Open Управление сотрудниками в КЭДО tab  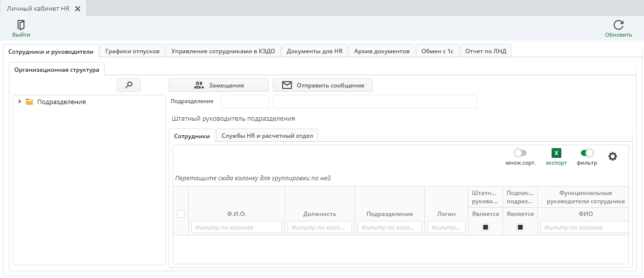tap(223, 51)
